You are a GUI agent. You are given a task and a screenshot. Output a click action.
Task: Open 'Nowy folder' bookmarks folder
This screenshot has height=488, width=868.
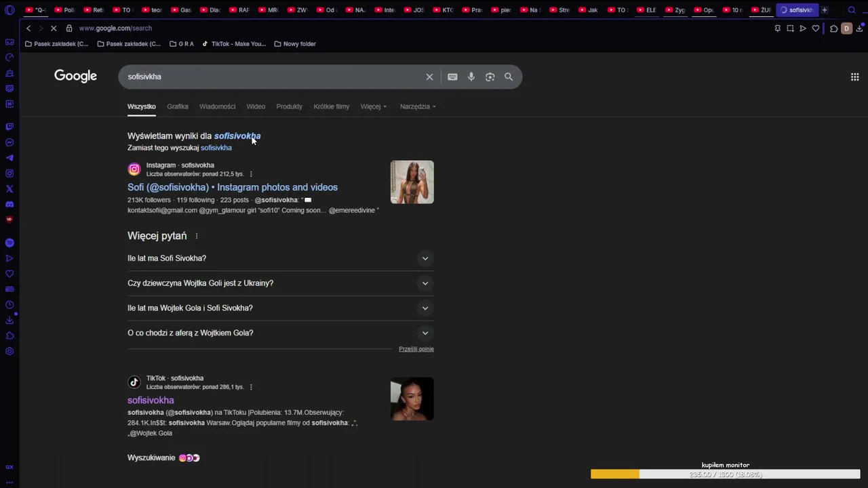coord(295,44)
